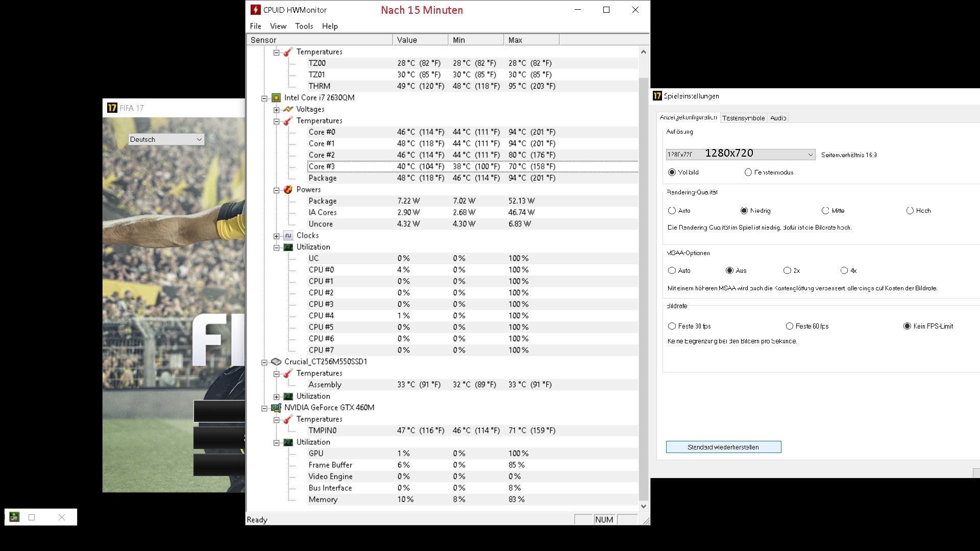Select the Fenstermodus radio option
This screenshot has width=980, height=551.
click(x=748, y=172)
